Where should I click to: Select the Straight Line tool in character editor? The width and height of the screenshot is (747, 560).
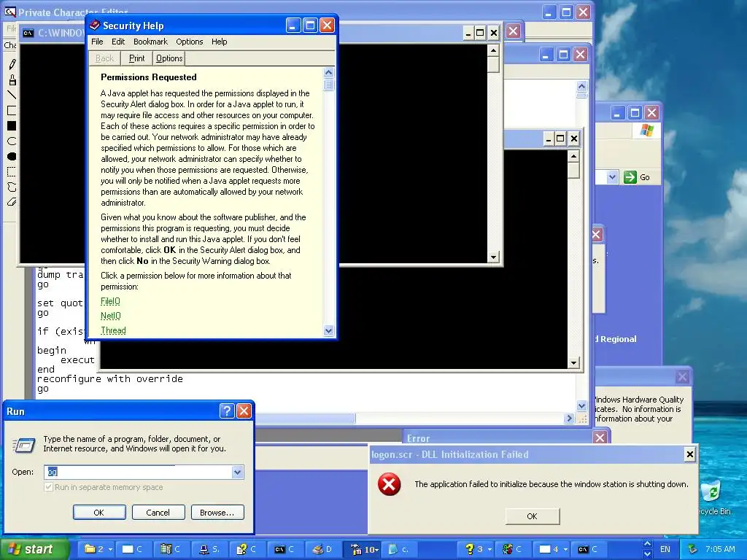click(x=12, y=95)
